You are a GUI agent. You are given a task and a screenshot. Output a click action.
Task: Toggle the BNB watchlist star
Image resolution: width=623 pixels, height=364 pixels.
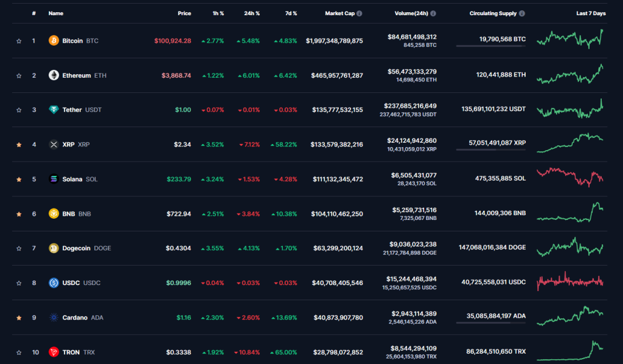click(19, 214)
